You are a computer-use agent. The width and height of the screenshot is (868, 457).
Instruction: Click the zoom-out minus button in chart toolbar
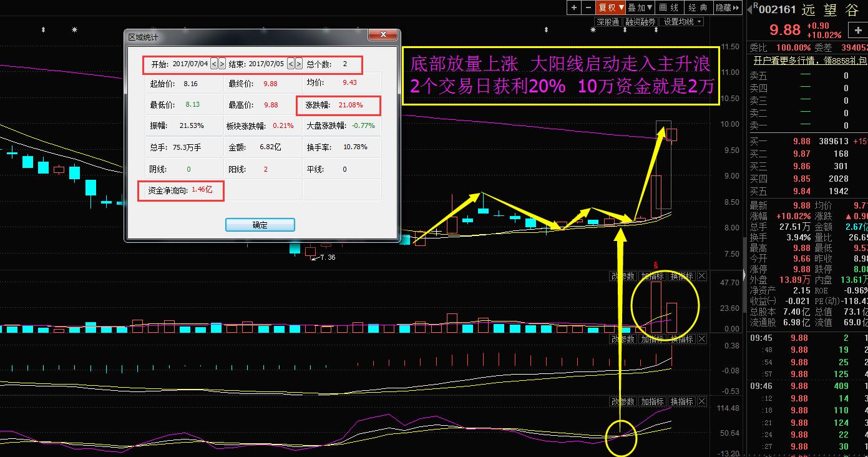588,7
